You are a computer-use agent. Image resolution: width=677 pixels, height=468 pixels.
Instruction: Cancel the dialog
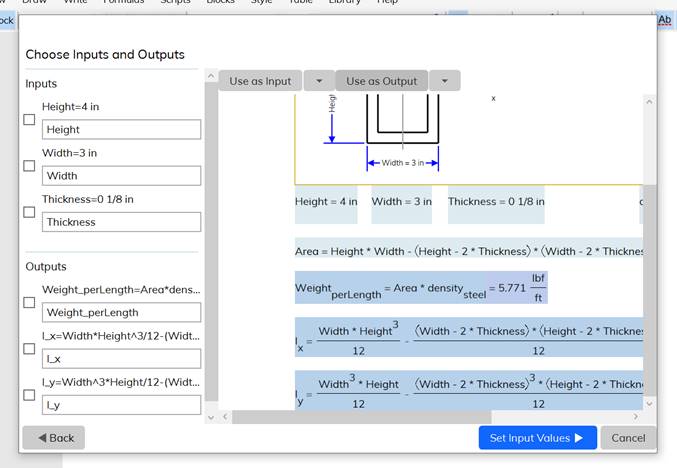point(628,438)
